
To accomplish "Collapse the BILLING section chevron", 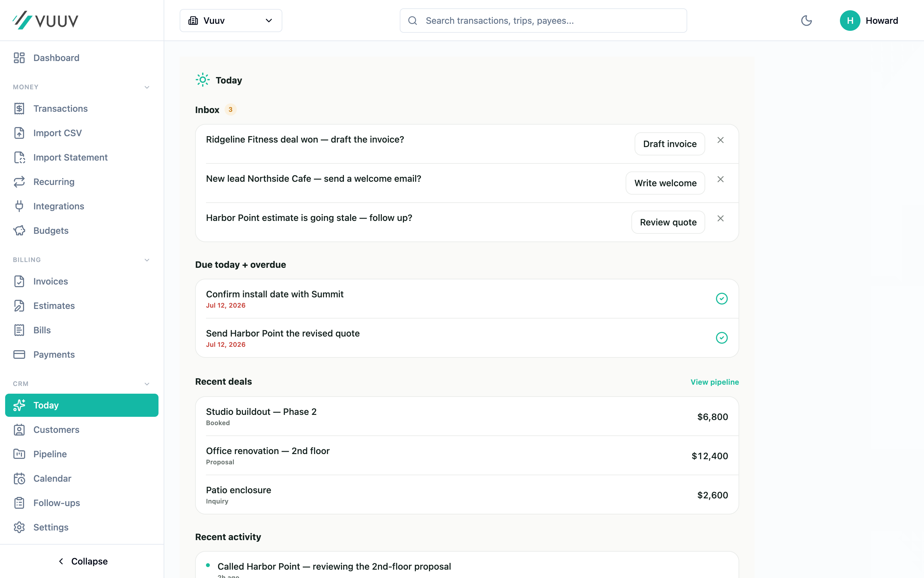I will (147, 260).
